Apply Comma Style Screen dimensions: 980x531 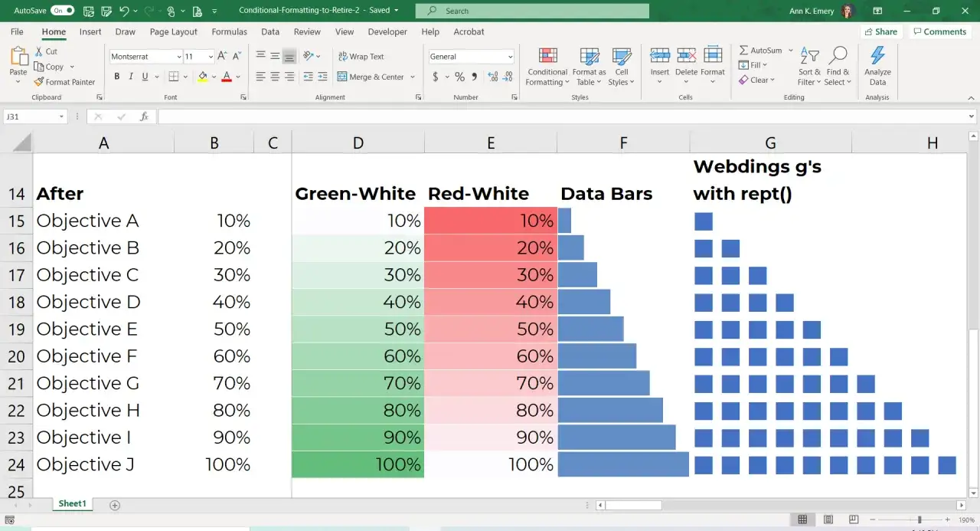click(475, 77)
